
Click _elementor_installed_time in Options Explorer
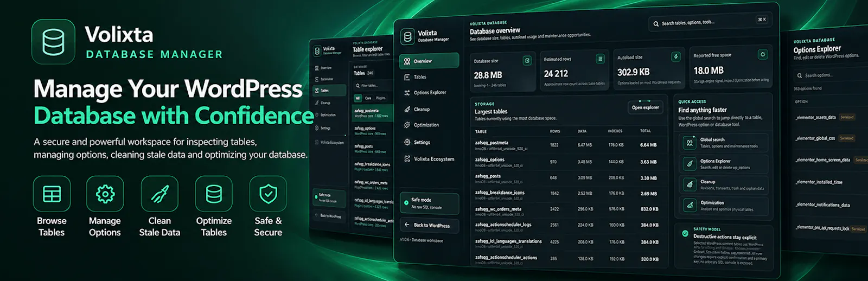pyautogui.click(x=819, y=182)
